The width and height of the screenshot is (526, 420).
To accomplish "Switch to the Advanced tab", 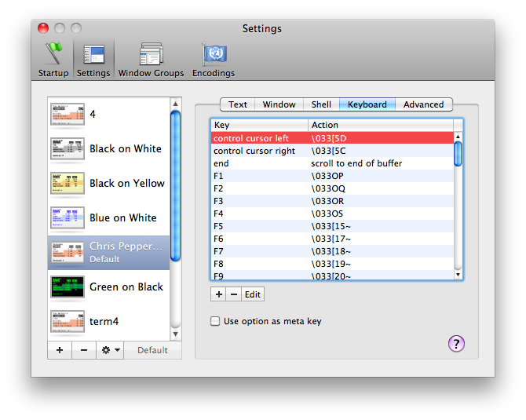I will (424, 104).
